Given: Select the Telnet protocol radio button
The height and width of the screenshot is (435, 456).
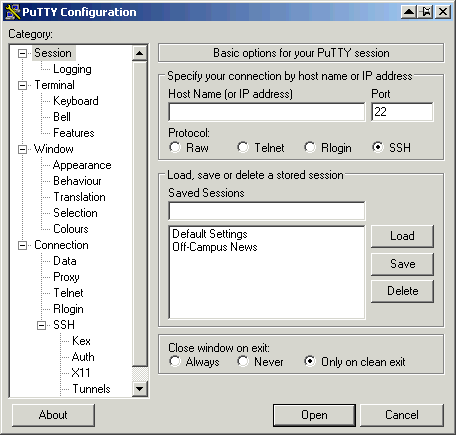Looking at the screenshot, I should pos(243,147).
